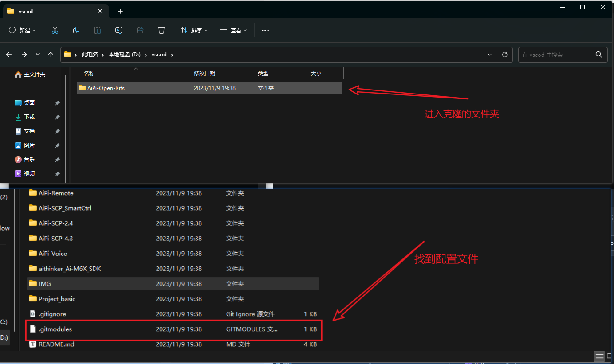Select the AiPi-Open-Kits folder
Image resolution: width=614 pixels, height=364 pixels.
(209, 88)
